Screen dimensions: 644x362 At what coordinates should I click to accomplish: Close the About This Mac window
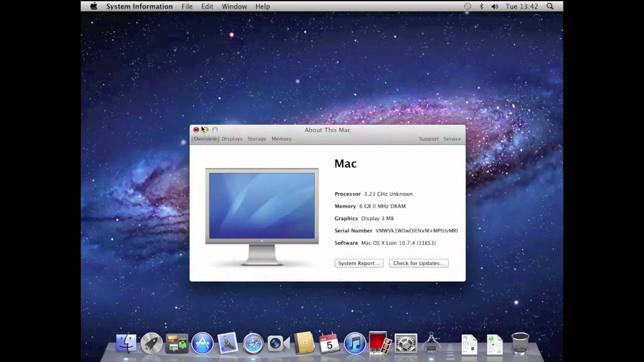[196, 130]
